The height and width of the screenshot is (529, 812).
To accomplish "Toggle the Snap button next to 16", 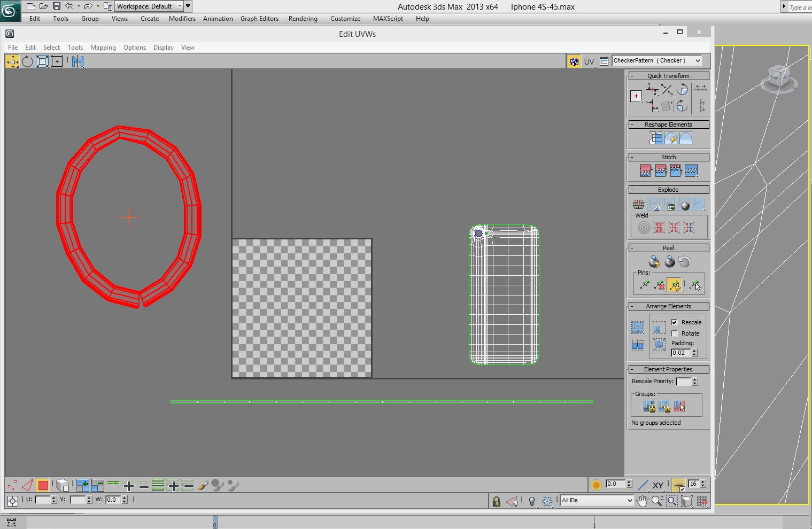I will point(678,485).
